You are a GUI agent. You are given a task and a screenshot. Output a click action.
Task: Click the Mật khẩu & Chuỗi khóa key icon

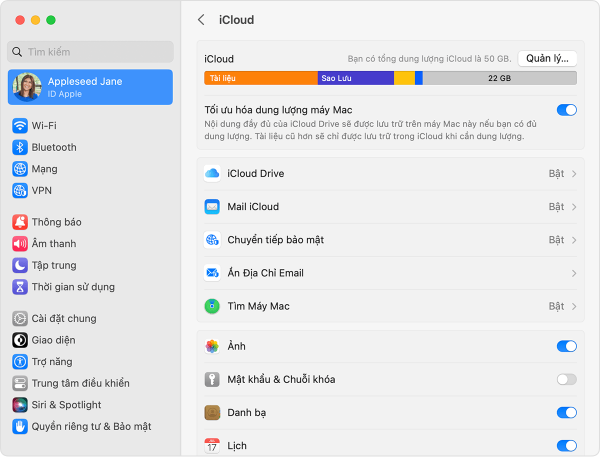click(212, 379)
